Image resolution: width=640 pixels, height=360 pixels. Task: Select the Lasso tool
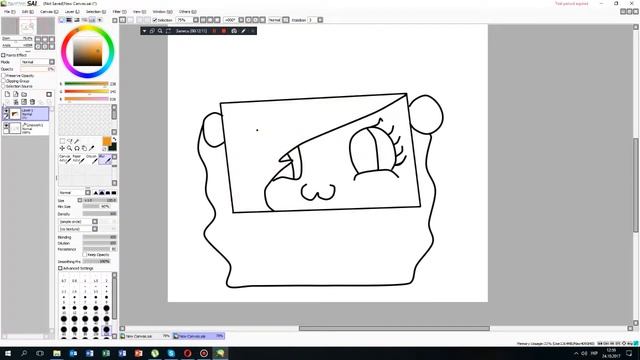[x=70, y=141]
